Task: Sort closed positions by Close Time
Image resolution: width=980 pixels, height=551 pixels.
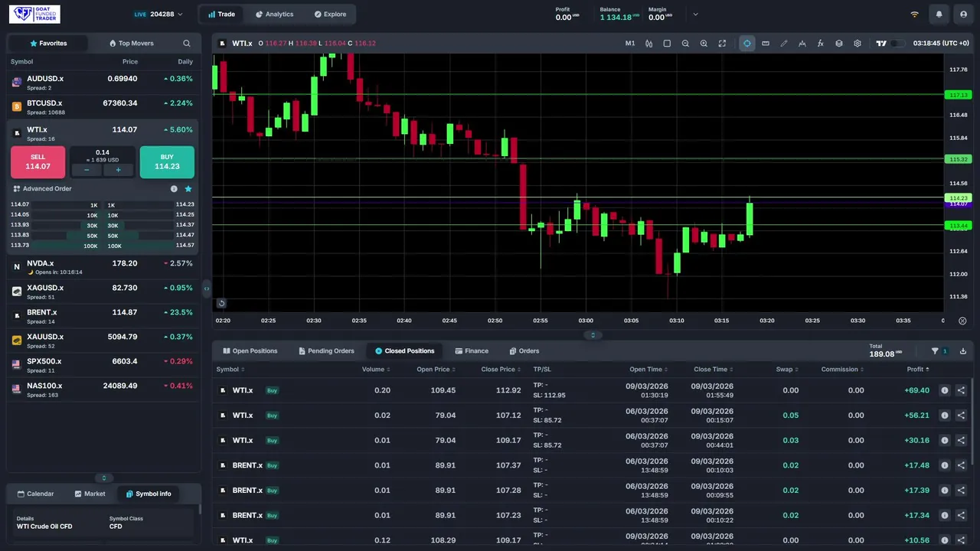Action: pos(713,370)
